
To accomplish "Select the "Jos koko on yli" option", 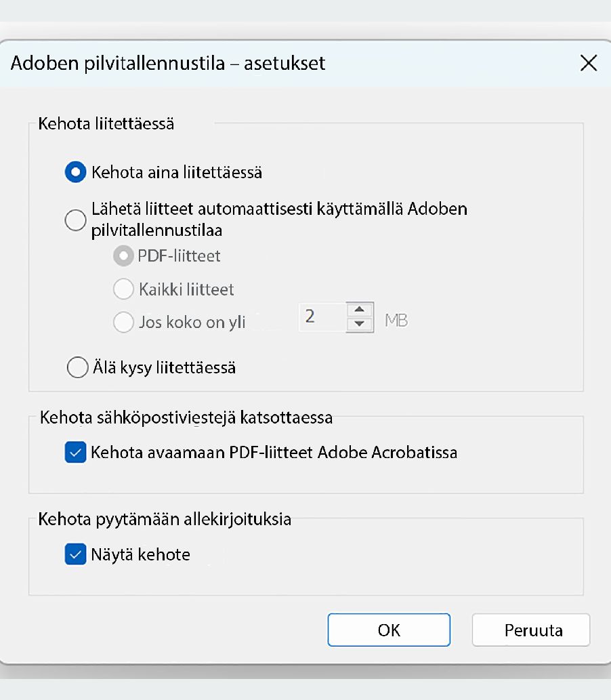I will click(123, 322).
